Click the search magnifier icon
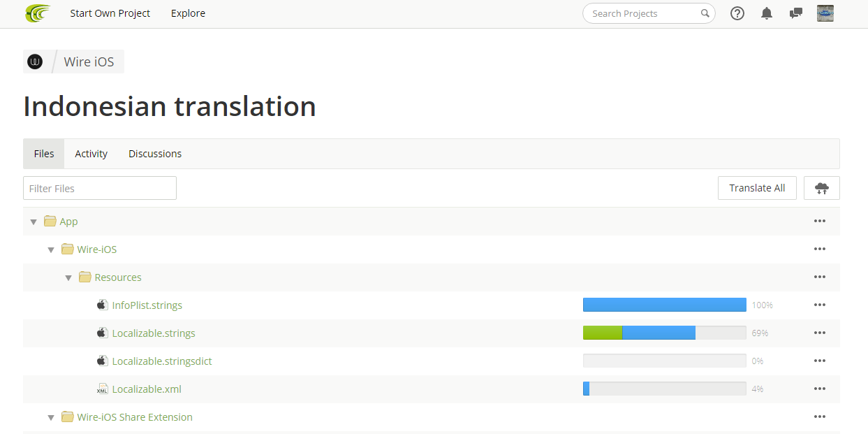Screen dimensions: 868x434 point(705,13)
